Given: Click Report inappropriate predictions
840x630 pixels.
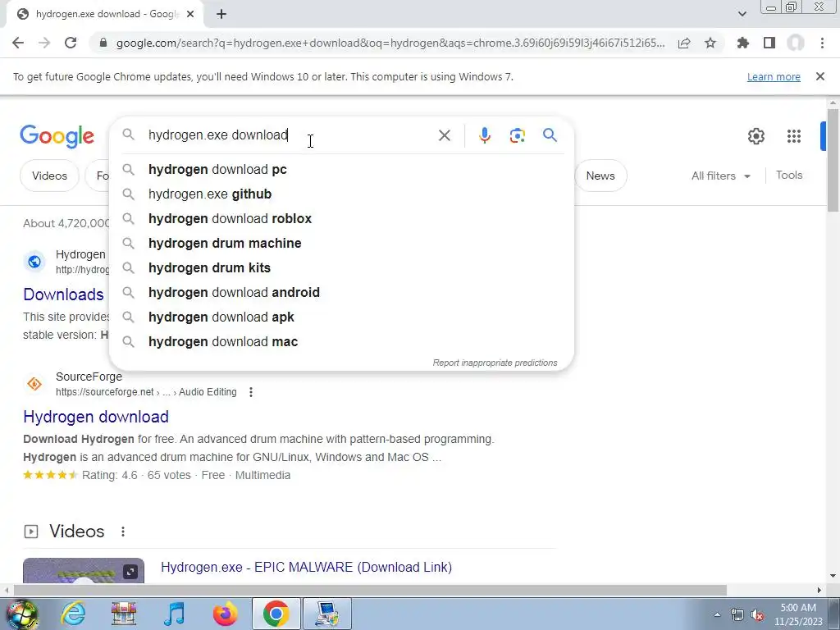Looking at the screenshot, I should [x=495, y=363].
